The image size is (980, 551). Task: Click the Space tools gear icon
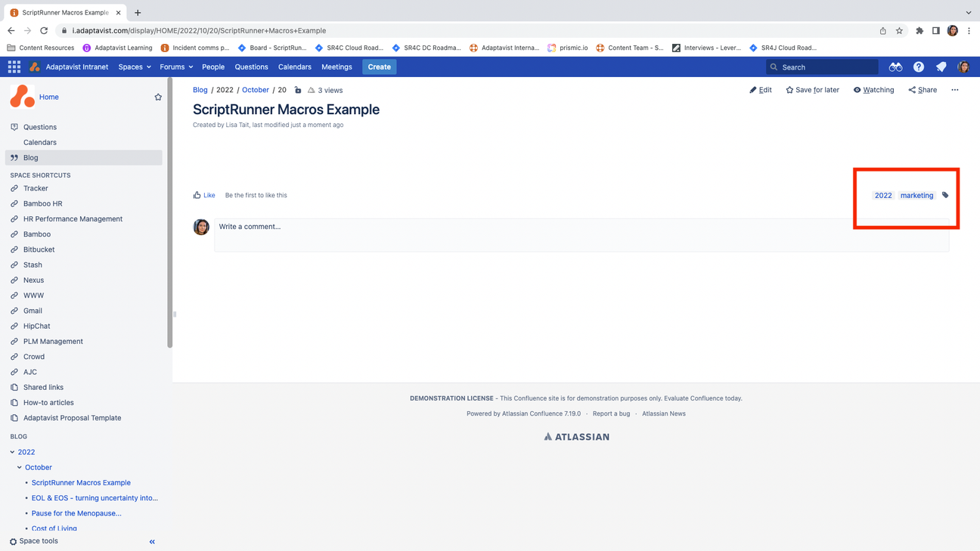point(11,540)
